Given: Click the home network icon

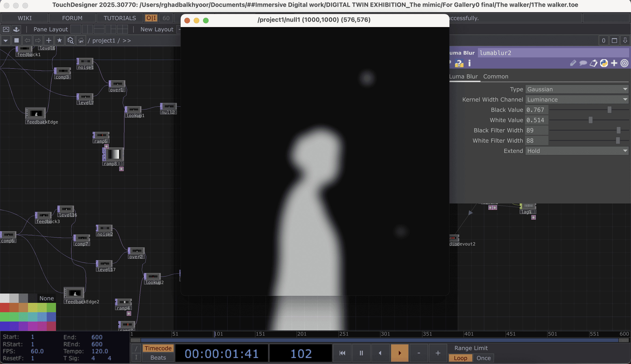Looking at the screenshot, I should pos(81,40).
